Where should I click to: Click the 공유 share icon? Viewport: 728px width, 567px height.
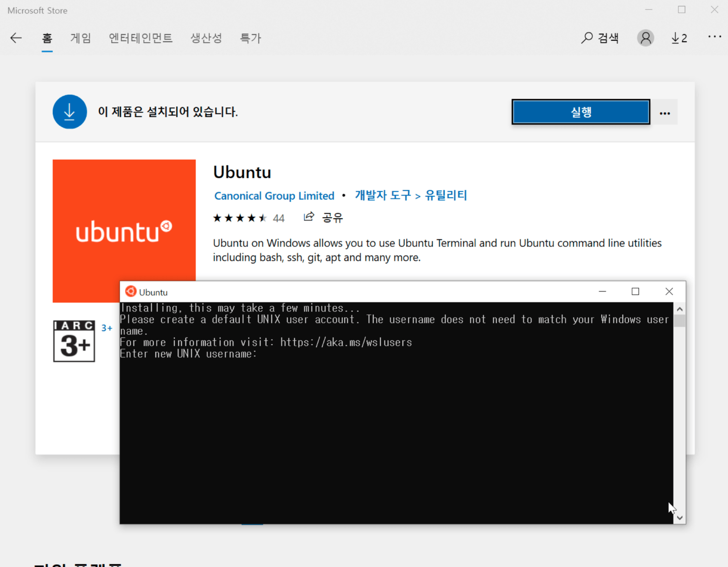tap(309, 217)
